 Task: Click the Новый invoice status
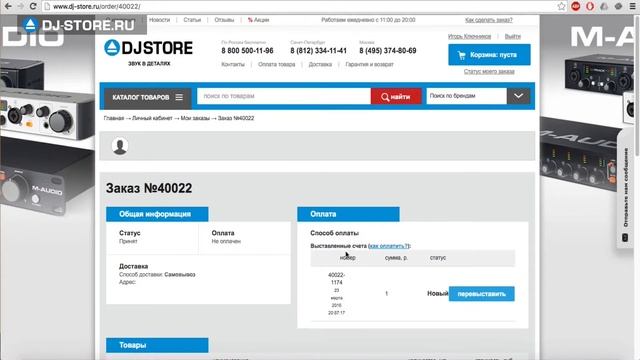coord(438,293)
